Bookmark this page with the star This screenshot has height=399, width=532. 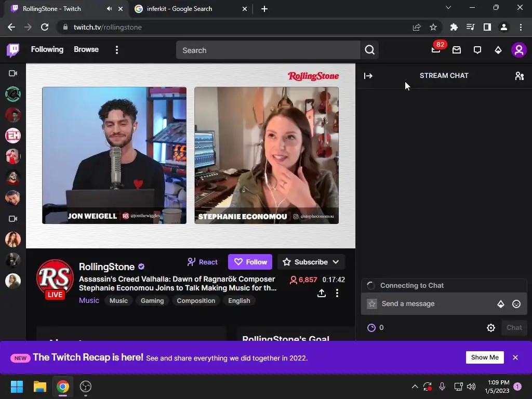click(x=433, y=27)
